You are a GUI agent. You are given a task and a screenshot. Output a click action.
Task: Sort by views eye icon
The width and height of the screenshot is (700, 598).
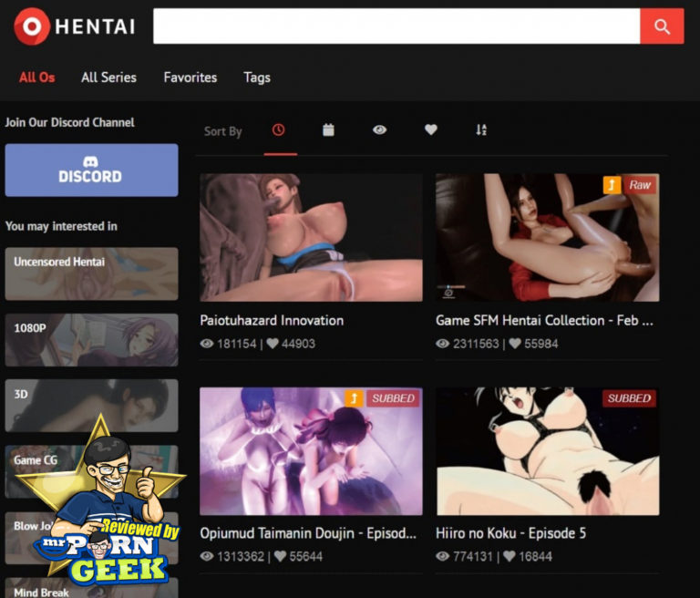pyautogui.click(x=379, y=130)
